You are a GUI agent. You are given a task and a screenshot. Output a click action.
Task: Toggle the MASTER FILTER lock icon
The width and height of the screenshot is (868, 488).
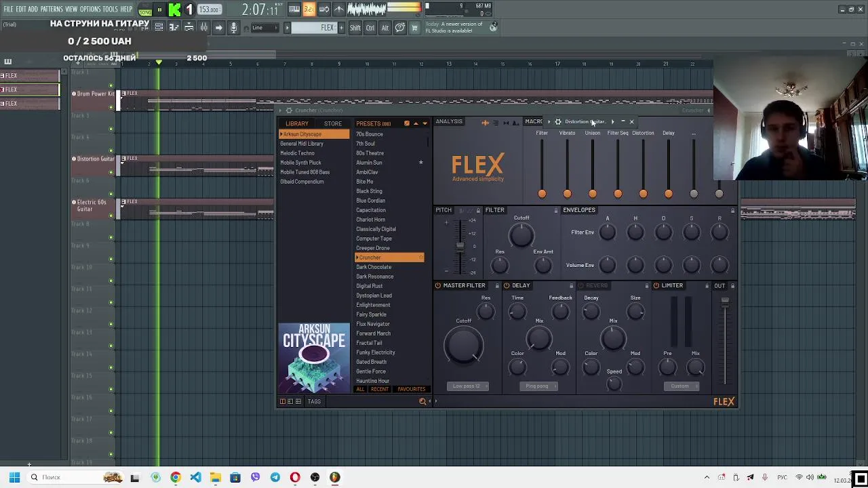coord(497,285)
